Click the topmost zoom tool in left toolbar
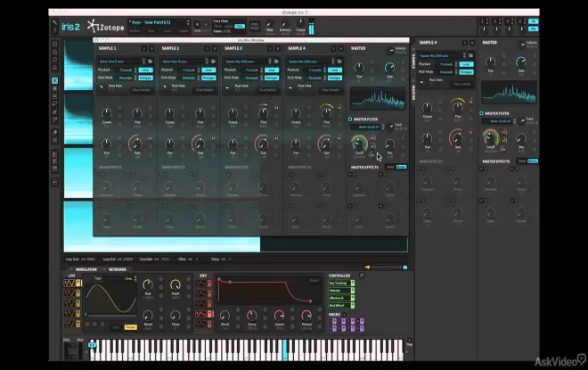The width and height of the screenshot is (588, 370). (x=54, y=45)
